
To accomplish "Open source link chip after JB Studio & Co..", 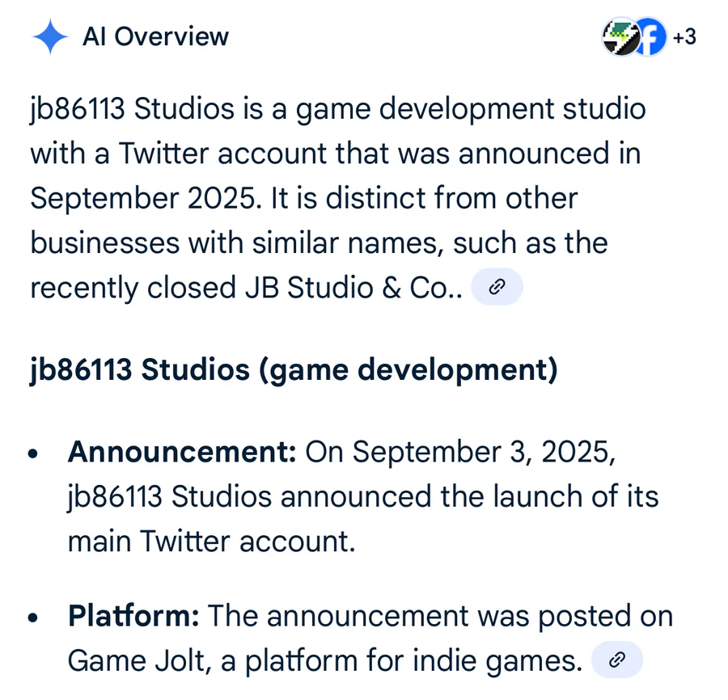I will (x=497, y=287).
